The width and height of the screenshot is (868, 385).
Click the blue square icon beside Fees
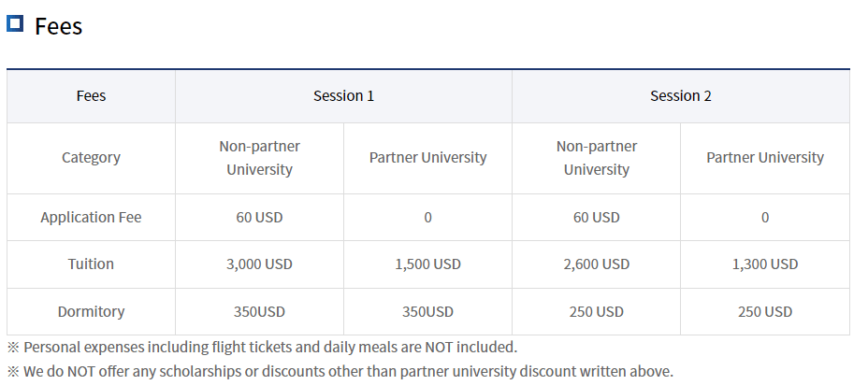click(14, 23)
